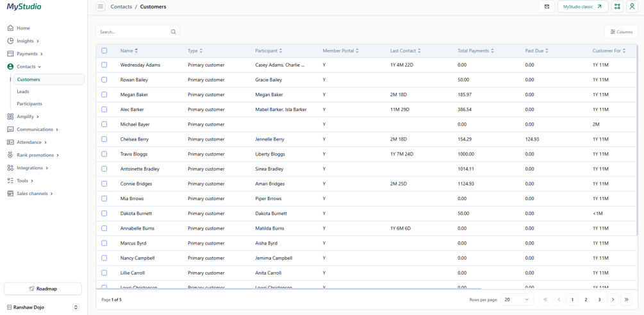The height and width of the screenshot is (315, 644).
Task: Open the user profile icon
Action: tap(632, 6)
